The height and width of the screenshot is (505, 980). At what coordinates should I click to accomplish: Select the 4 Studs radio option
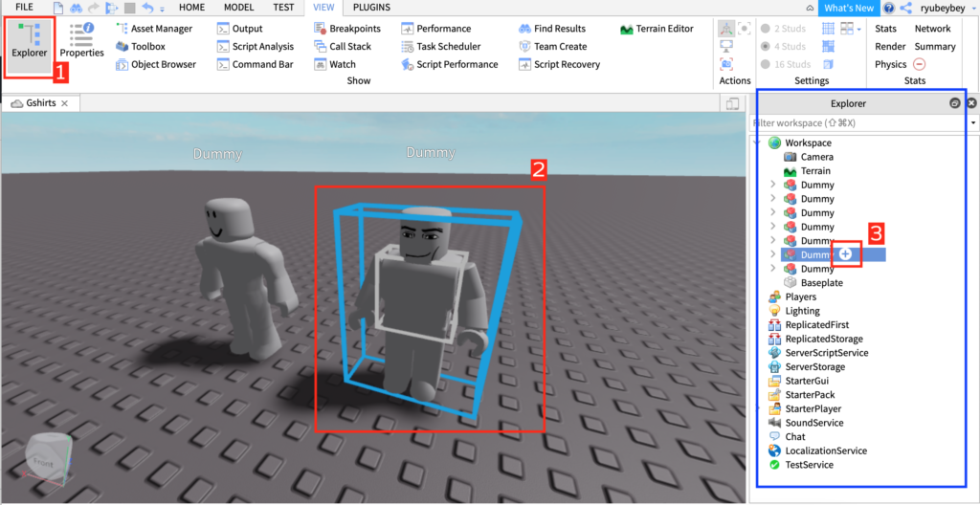click(x=783, y=46)
